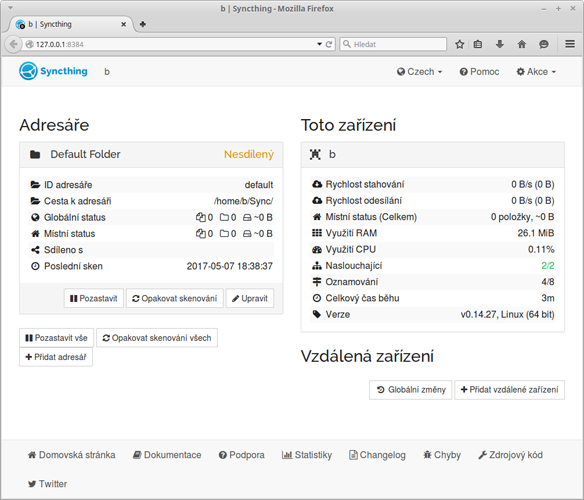Click the Přidat adresář button
Viewport: 584px width, 500px height.
[56, 357]
